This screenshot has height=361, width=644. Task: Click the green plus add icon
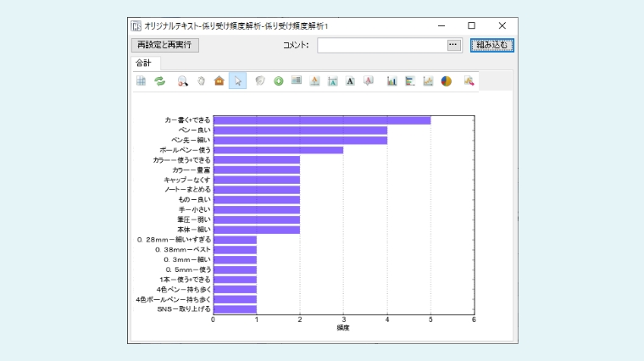[x=279, y=81]
